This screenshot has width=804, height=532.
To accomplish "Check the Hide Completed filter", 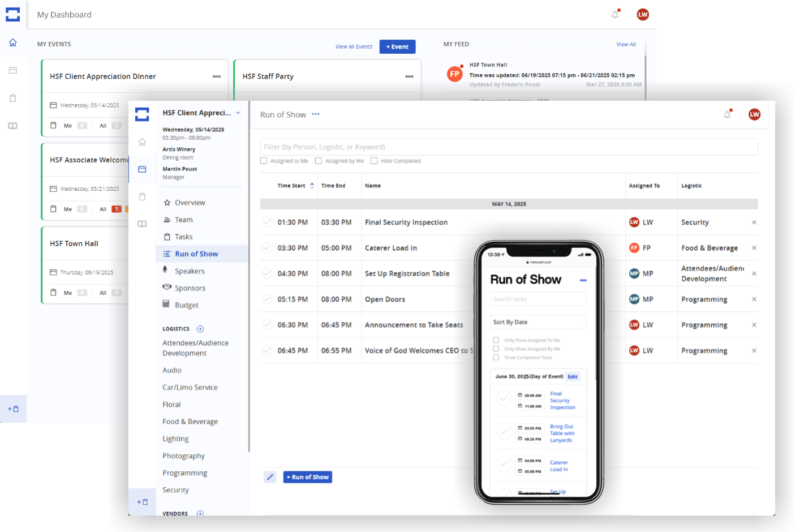I will tap(374, 161).
